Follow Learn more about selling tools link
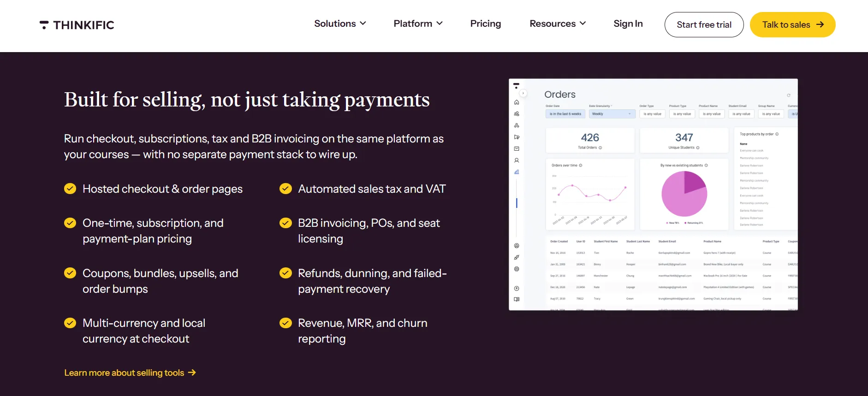 click(130, 373)
